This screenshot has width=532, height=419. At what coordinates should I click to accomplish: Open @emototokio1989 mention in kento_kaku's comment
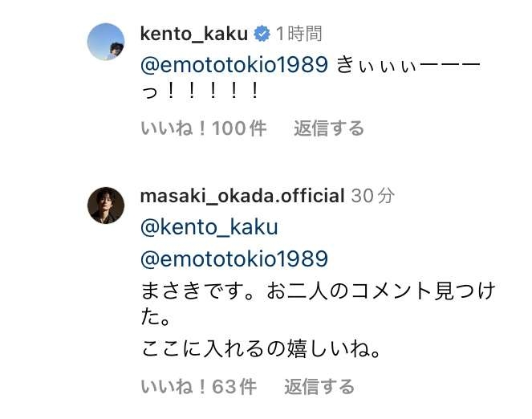(x=234, y=65)
